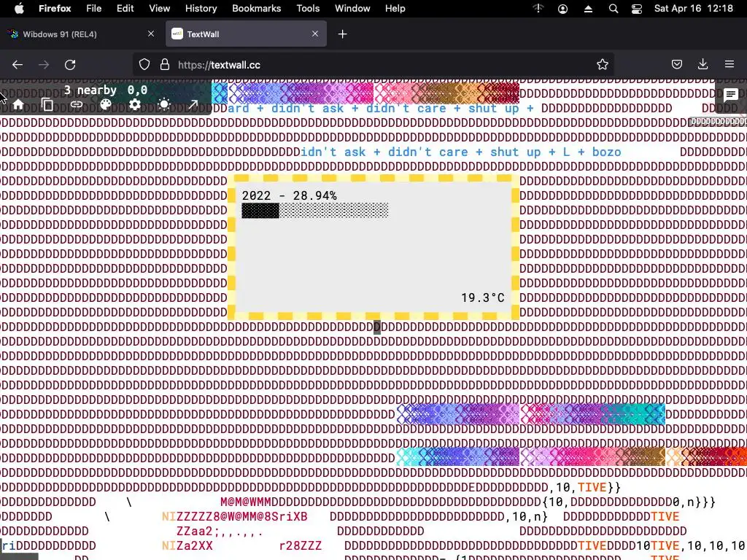Open TextWall settings gear
This screenshot has height=560, width=747.
coord(135,104)
